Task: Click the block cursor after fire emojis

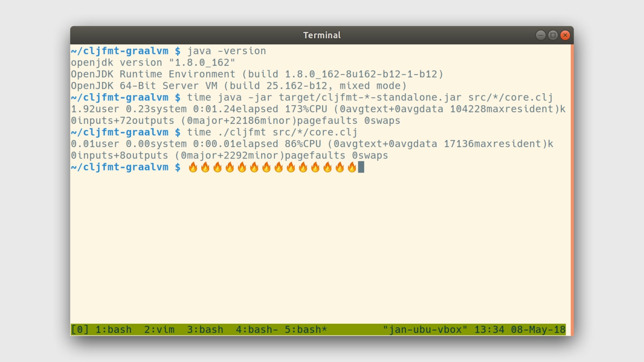Action: click(361, 167)
